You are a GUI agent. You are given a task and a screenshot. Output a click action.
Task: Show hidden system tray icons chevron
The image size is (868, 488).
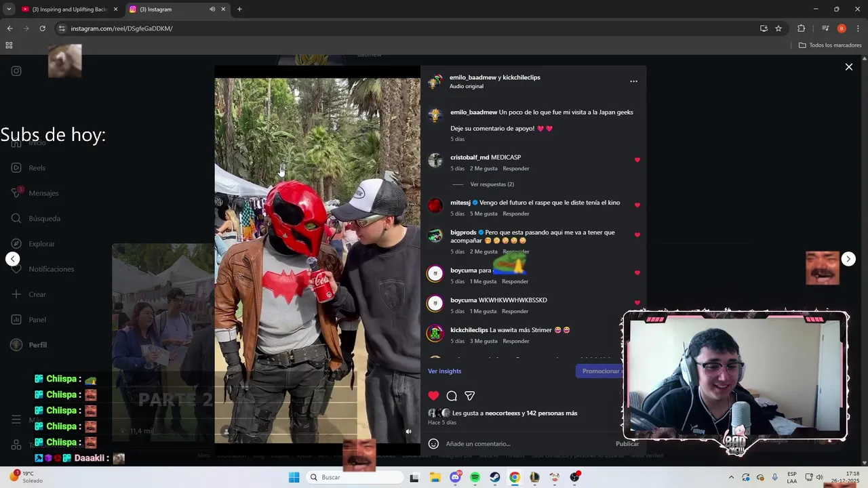tap(731, 477)
